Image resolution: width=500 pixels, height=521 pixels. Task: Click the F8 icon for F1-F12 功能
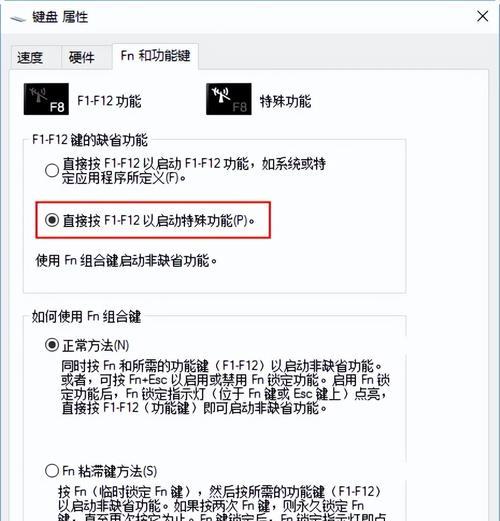tap(46, 99)
